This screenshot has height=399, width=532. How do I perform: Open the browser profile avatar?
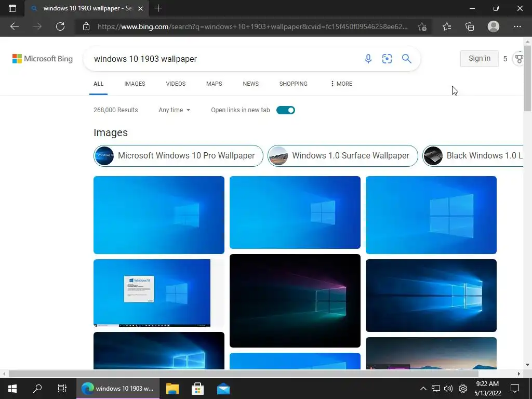tap(494, 26)
